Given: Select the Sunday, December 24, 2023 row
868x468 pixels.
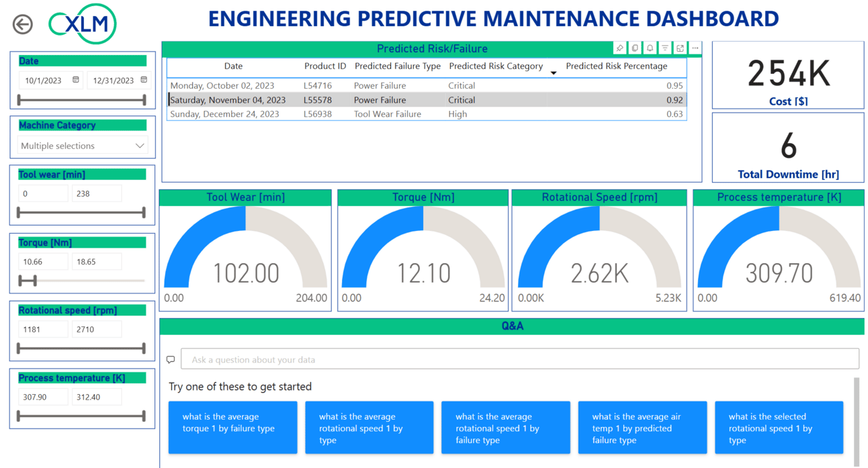Looking at the screenshot, I should tap(427, 114).
